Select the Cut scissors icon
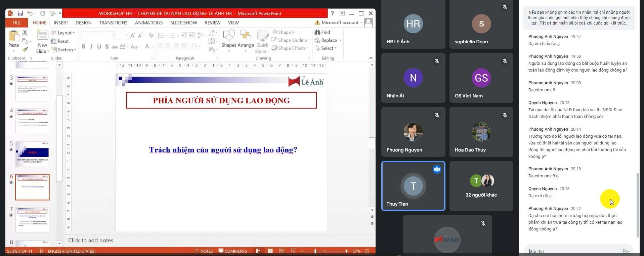The width and height of the screenshot is (644, 256). [x=25, y=33]
